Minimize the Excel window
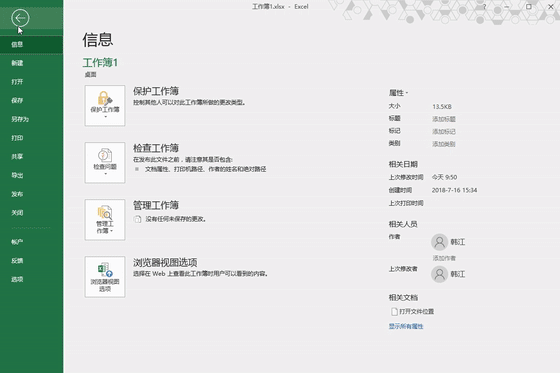Viewport: 560px width, 373px height. click(x=507, y=6)
